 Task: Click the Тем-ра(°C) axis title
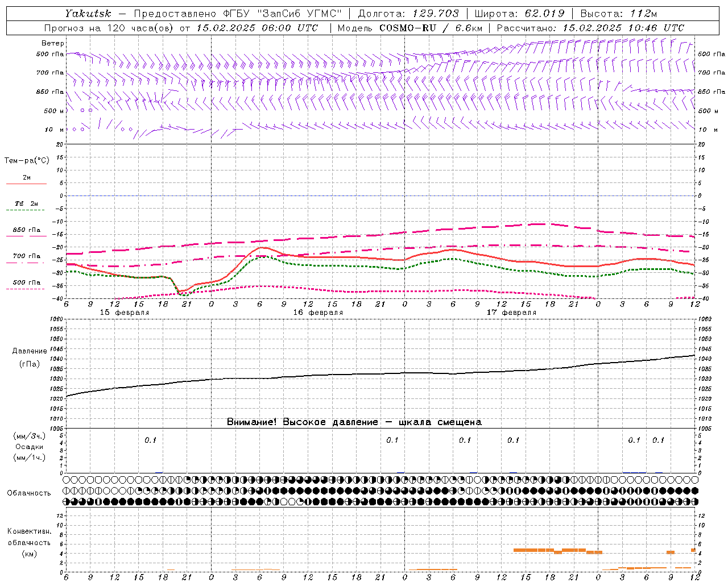tap(27, 161)
